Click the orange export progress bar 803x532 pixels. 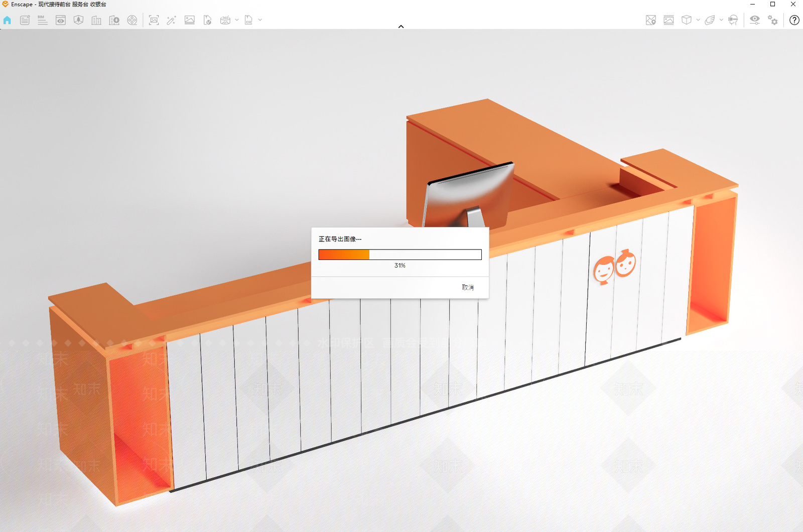pyautogui.click(x=400, y=254)
